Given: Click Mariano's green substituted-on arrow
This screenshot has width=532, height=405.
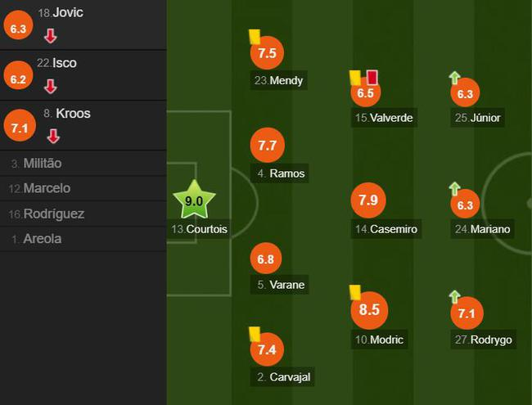Looking at the screenshot, I should point(454,188).
